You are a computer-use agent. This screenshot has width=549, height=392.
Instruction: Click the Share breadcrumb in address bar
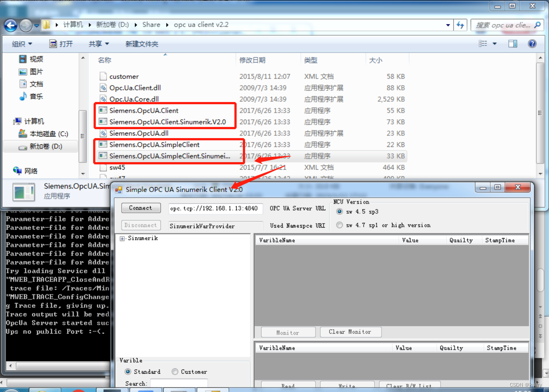[x=151, y=25]
